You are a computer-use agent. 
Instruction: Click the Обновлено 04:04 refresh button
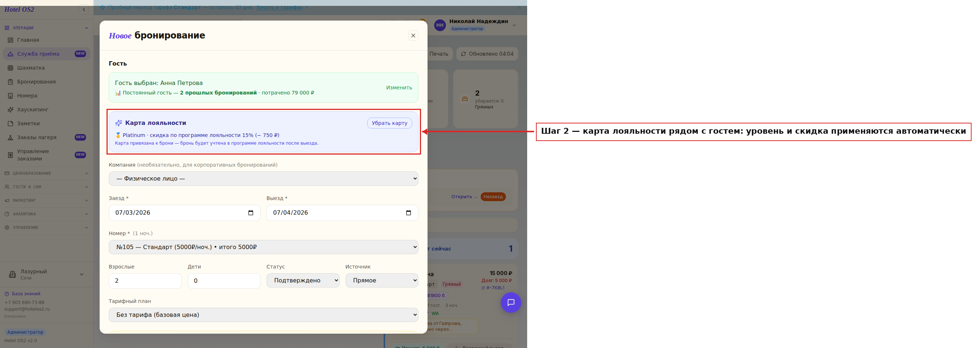click(487, 54)
